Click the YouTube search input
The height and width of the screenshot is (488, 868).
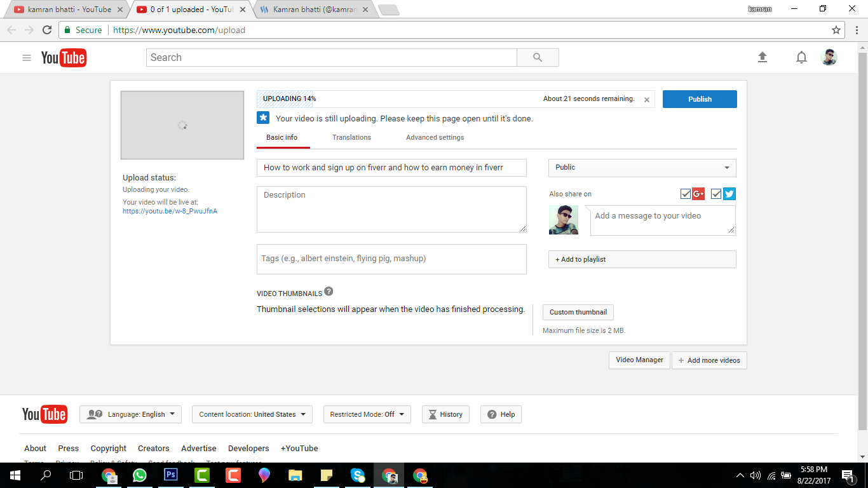click(x=332, y=57)
